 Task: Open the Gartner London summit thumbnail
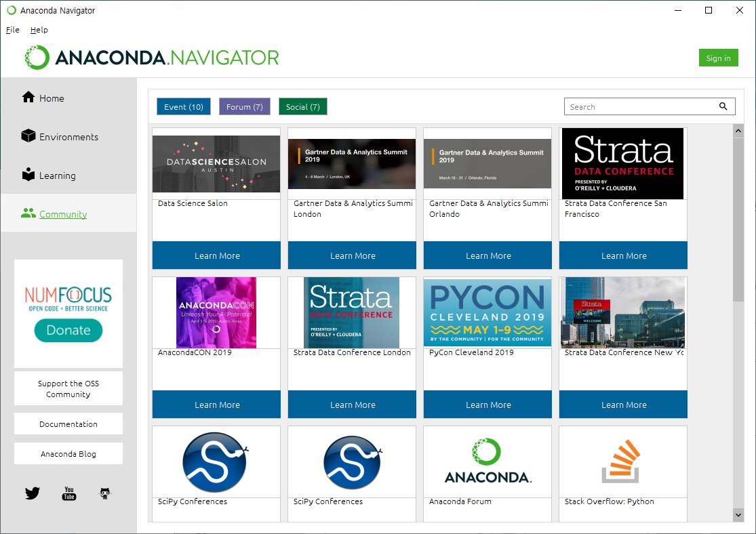tap(352, 164)
